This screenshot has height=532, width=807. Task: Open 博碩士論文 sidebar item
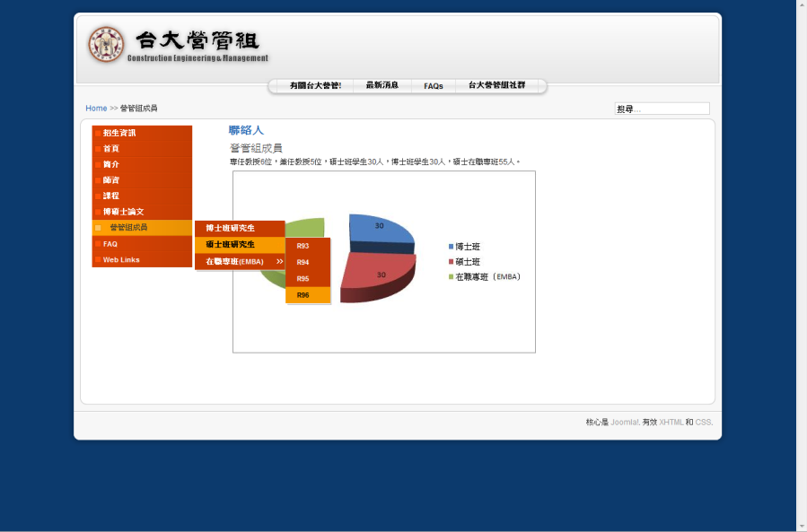coord(123,212)
